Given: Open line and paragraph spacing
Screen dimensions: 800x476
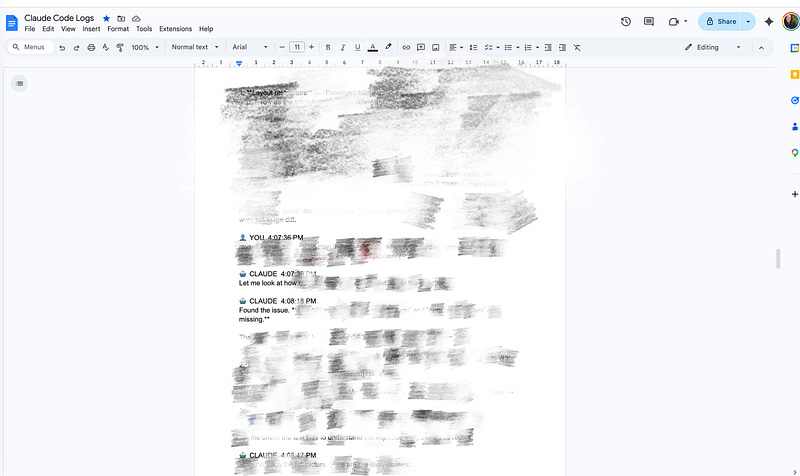Looking at the screenshot, I should pos(473,47).
